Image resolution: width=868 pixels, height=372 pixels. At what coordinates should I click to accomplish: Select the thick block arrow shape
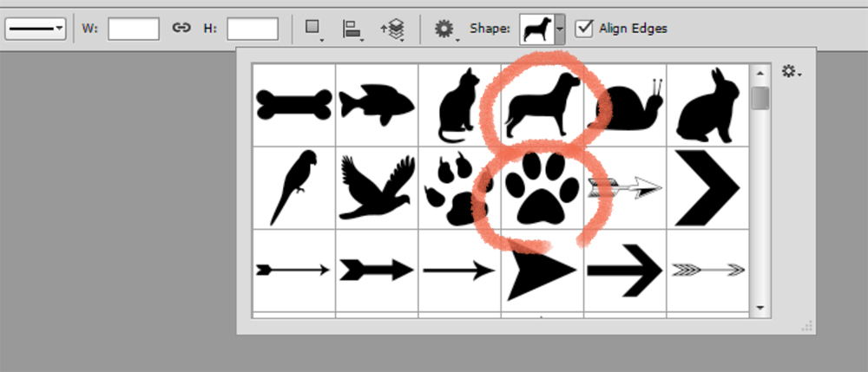[625, 271]
